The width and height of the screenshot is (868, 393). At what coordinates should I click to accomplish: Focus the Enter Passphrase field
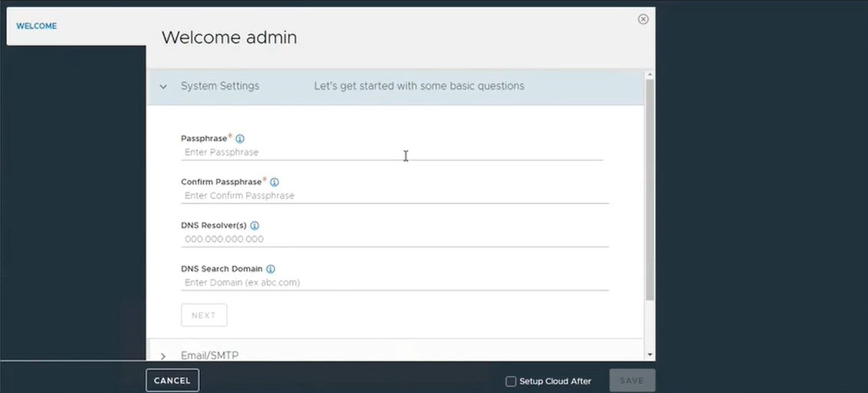(x=392, y=153)
